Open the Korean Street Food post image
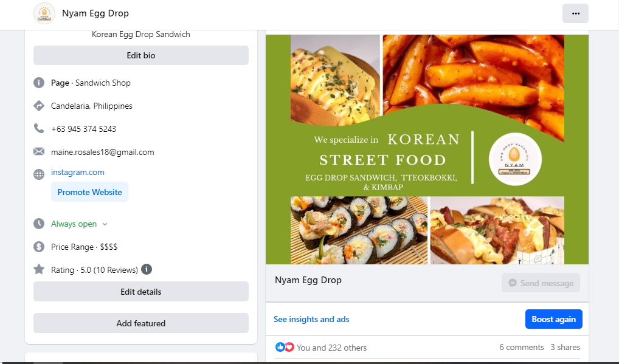619x364 pixels. click(x=427, y=149)
